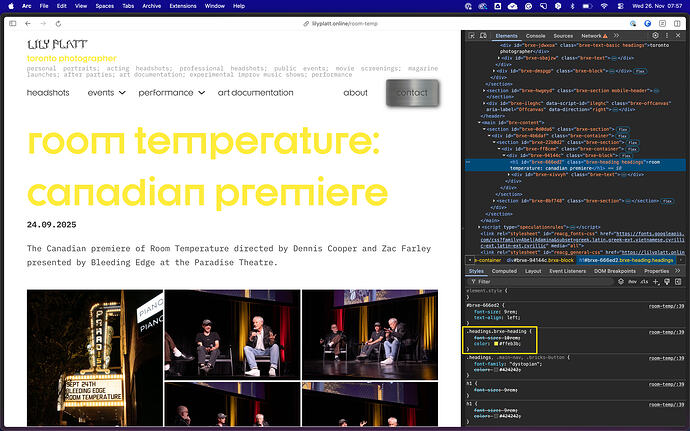Image resolution: width=690 pixels, height=431 pixels.
Task: Click the #424242 swatch under font-family dystopian
Action: pyautogui.click(x=496, y=370)
